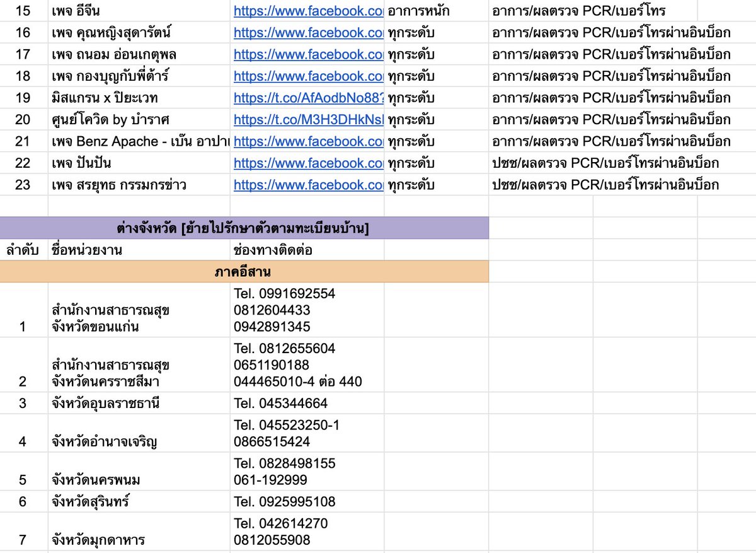Select cell เพจ ถนอม อ่อนเกตุพล
The height and width of the screenshot is (553, 756).
click(139, 54)
